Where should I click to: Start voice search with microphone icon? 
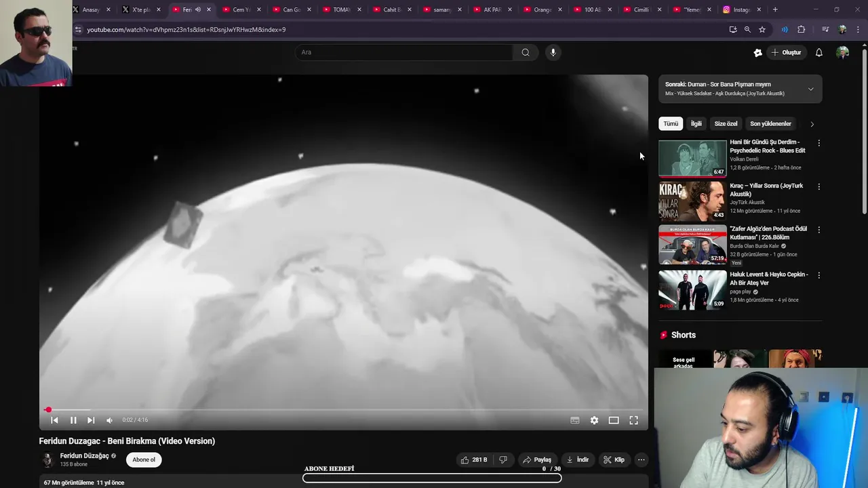553,52
